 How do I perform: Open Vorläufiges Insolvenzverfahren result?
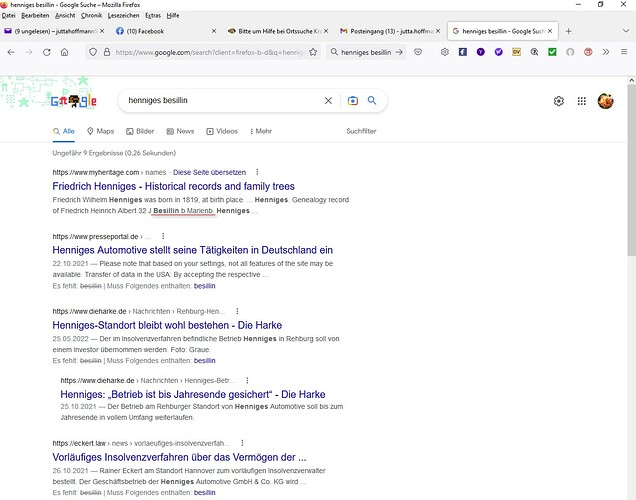[x=179, y=457]
